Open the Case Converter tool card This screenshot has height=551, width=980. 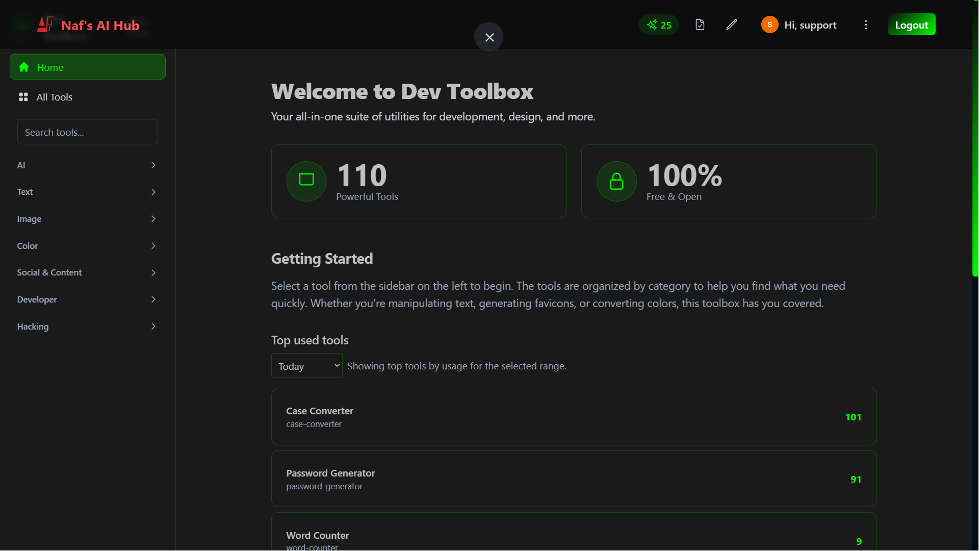coord(573,416)
